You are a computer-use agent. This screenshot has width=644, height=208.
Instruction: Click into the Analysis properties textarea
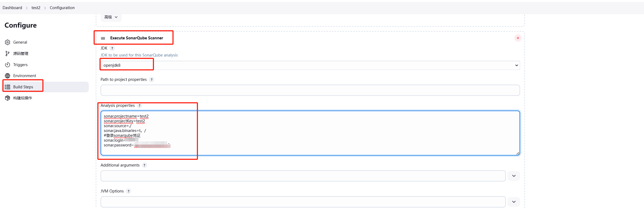tap(310, 133)
